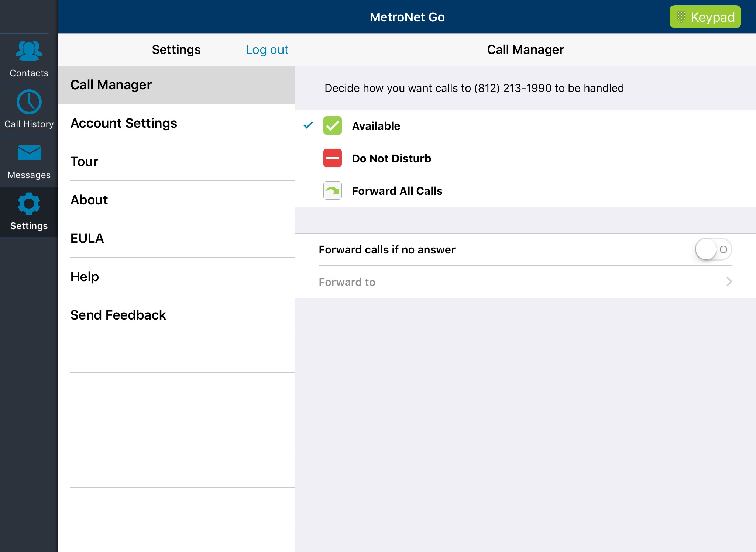Open the Help entry

click(176, 277)
